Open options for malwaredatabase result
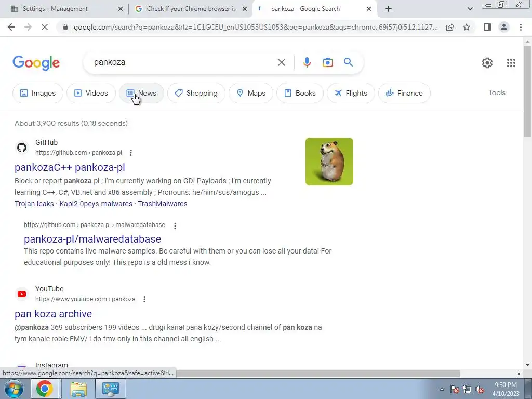The image size is (532, 399). (x=175, y=225)
